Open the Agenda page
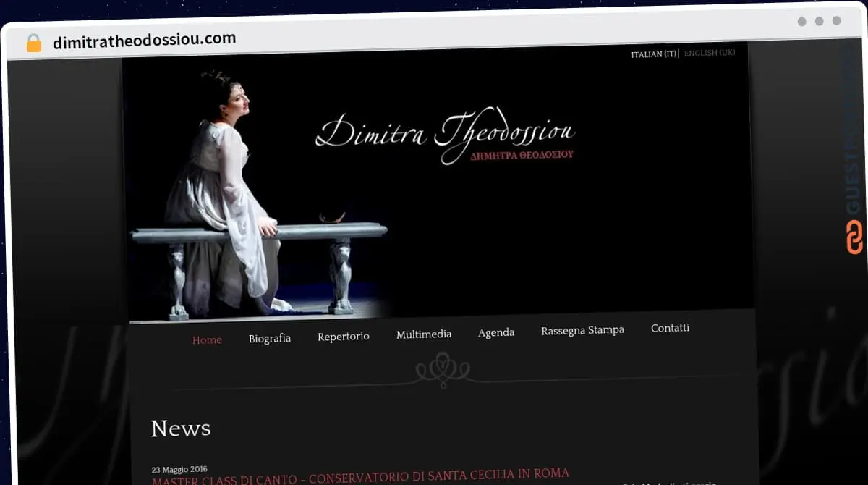The height and width of the screenshot is (485, 868). tap(496, 332)
